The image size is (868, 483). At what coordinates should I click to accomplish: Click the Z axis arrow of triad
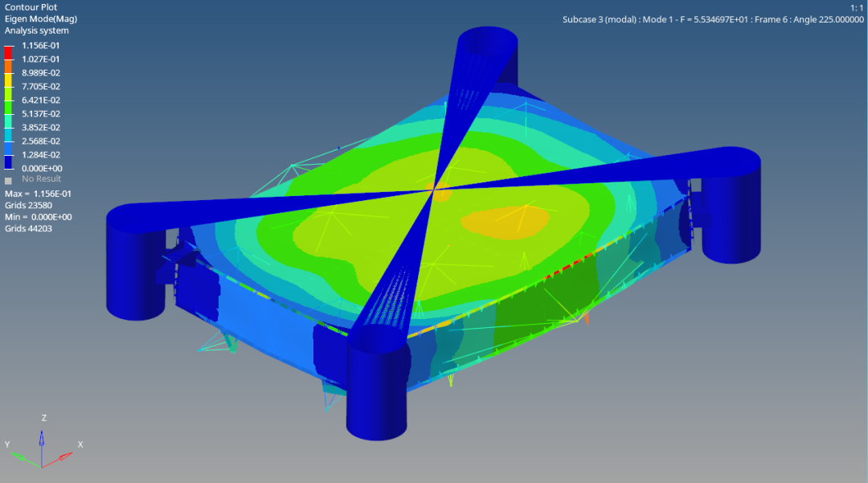click(42, 438)
